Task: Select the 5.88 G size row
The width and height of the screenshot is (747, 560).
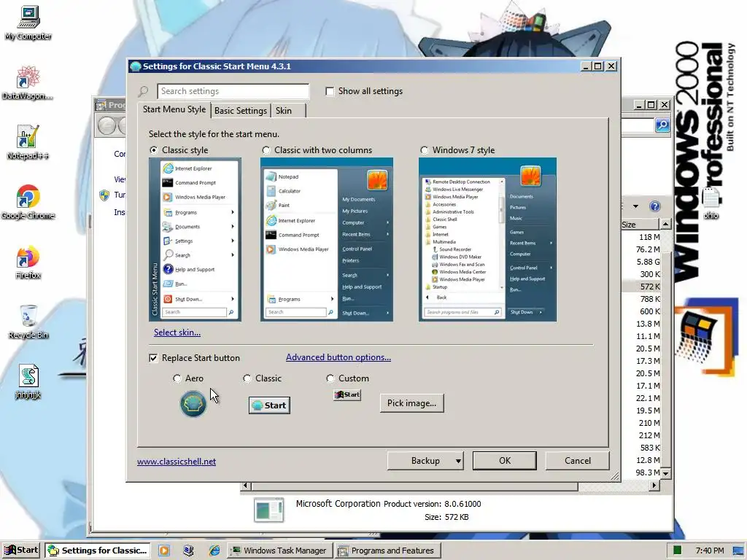Action: 641,262
